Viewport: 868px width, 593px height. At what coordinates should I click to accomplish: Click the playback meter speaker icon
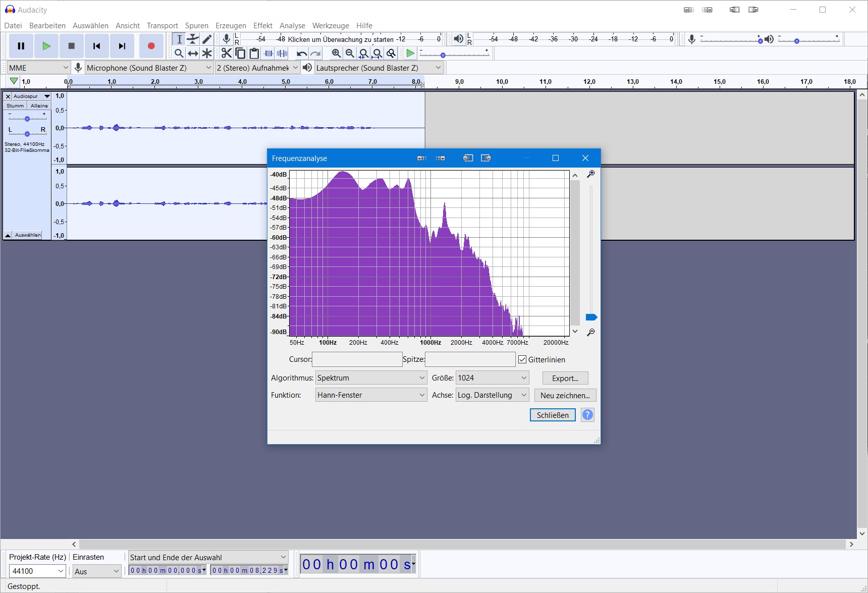click(458, 39)
